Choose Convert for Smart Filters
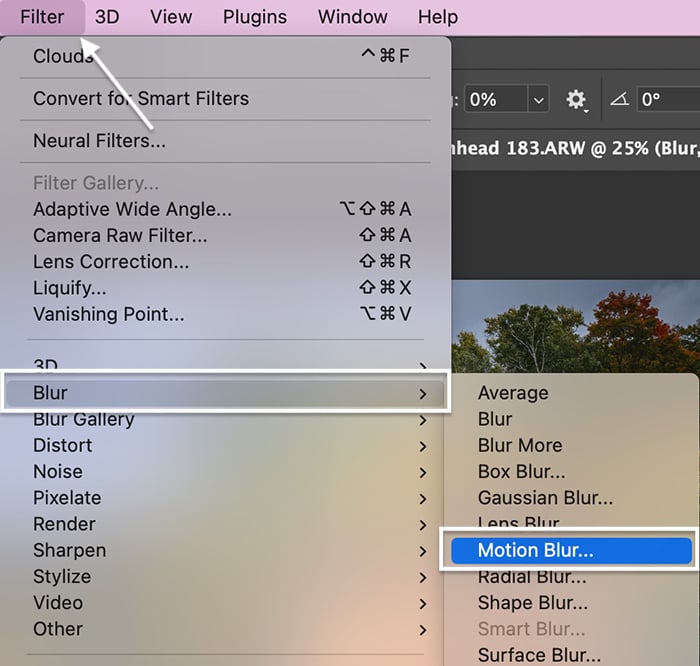This screenshot has width=700, height=666. (x=225, y=99)
